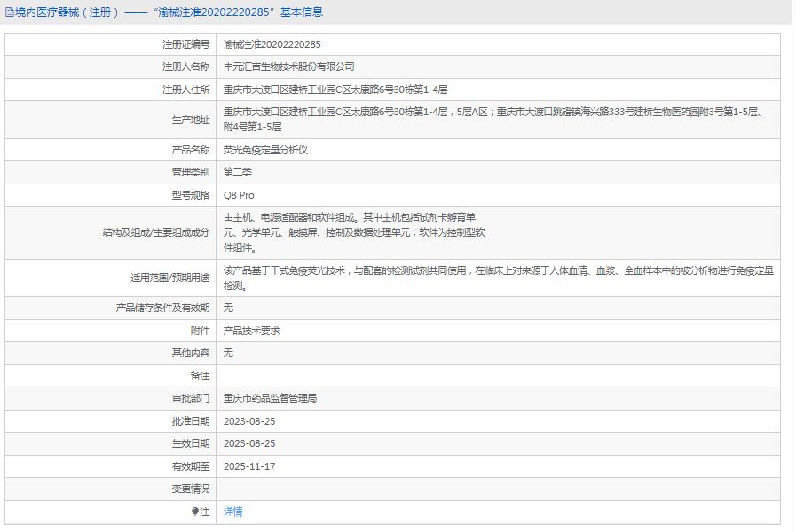Click the 变更情况 label
This screenshot has height=532, width=796.
(x=191, y=489)
